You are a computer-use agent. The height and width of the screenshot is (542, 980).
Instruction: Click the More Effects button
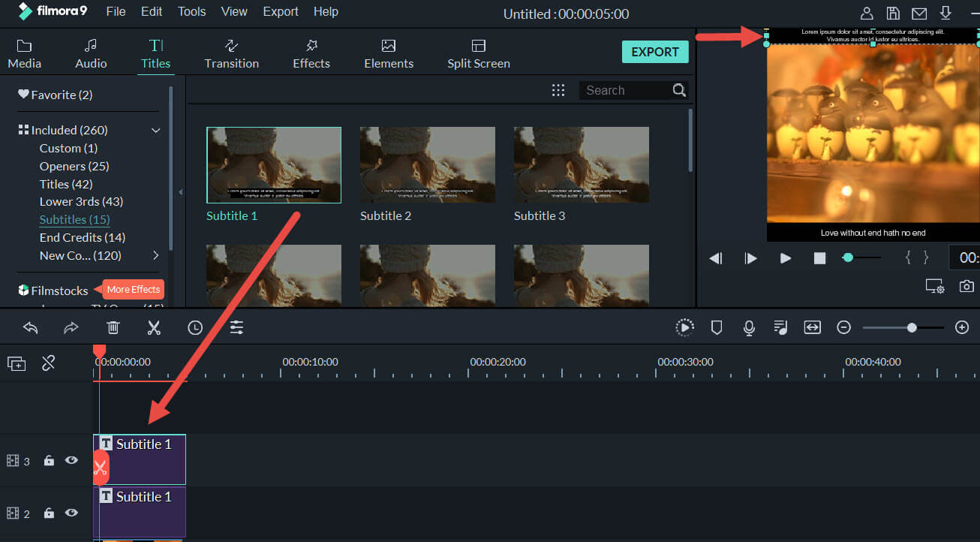click(134, 290)
